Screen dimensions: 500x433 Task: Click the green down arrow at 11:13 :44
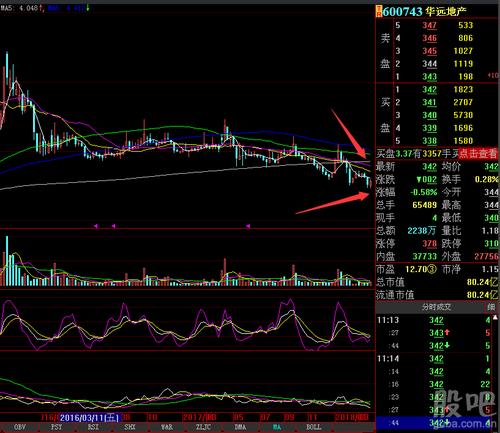tap(447, 345)
